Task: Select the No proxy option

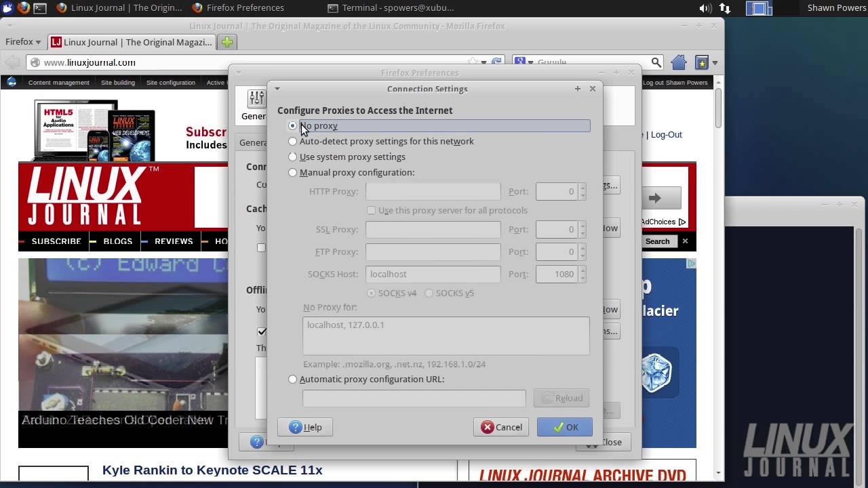Action: [293, 125]
